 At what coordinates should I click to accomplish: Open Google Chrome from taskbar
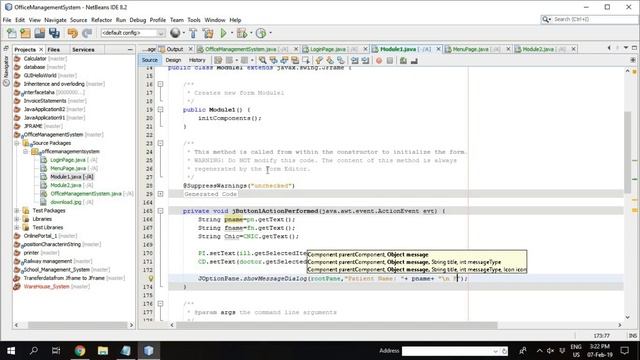pos(80,351)
